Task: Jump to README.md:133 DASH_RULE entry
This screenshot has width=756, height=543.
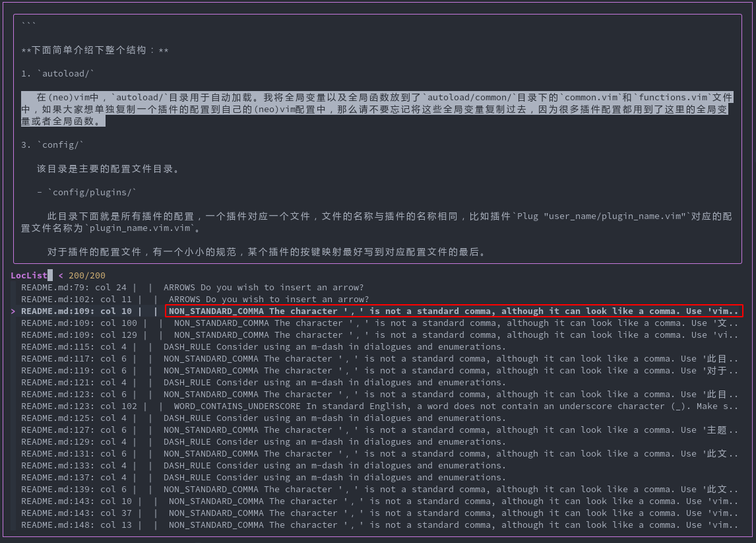Action: (x=263, y=465)
